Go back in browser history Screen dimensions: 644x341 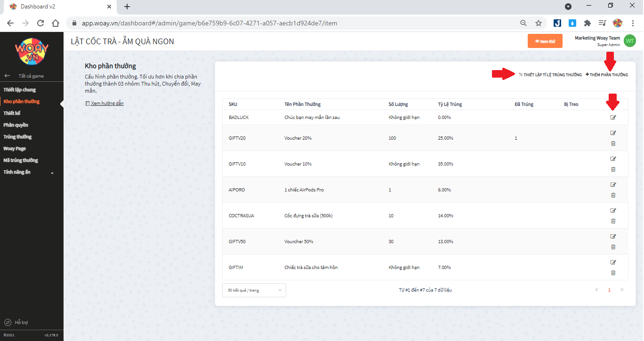(10, 23)
